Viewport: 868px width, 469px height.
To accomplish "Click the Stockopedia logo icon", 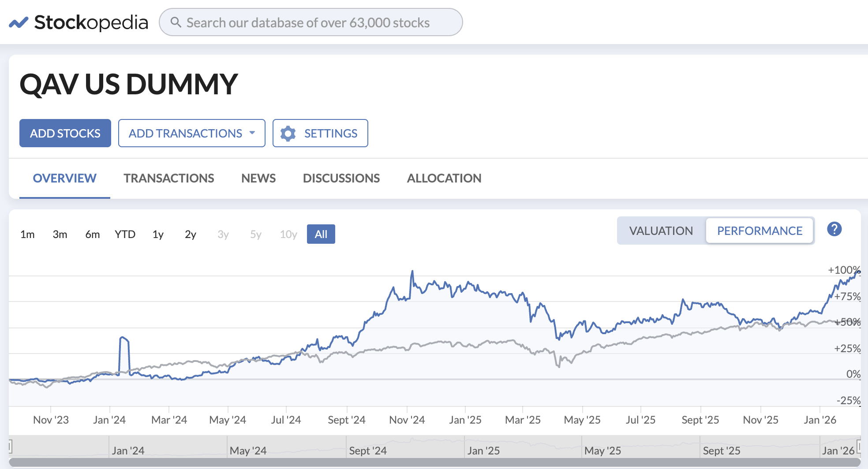I will click(19, 21).
